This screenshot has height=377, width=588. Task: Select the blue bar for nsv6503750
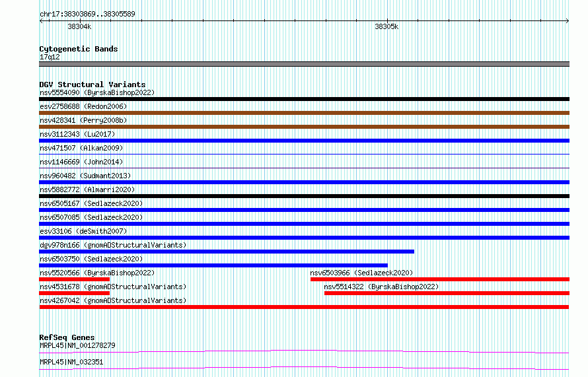(x=213, y=265)
